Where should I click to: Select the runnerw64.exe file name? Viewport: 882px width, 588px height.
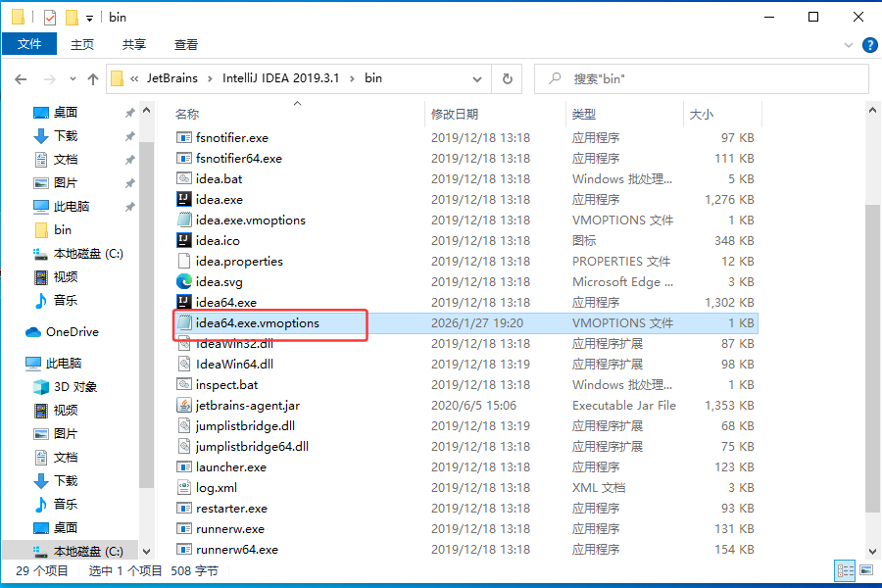pyautogui.click(x=237, y=550)
